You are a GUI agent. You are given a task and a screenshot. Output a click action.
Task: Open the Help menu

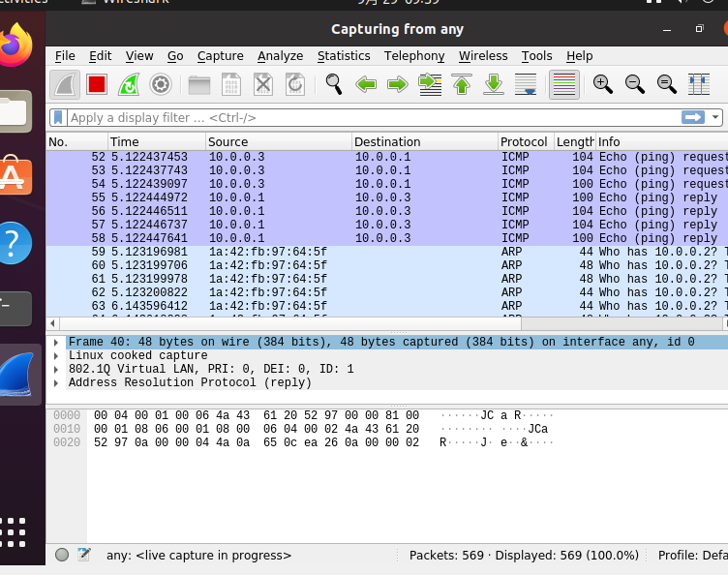(x=580, y=56)
